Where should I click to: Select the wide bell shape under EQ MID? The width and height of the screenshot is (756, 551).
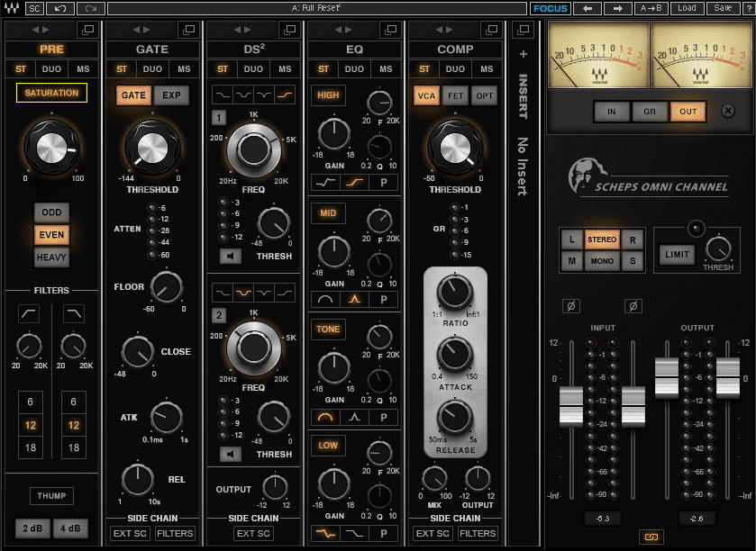click(325, 300)
